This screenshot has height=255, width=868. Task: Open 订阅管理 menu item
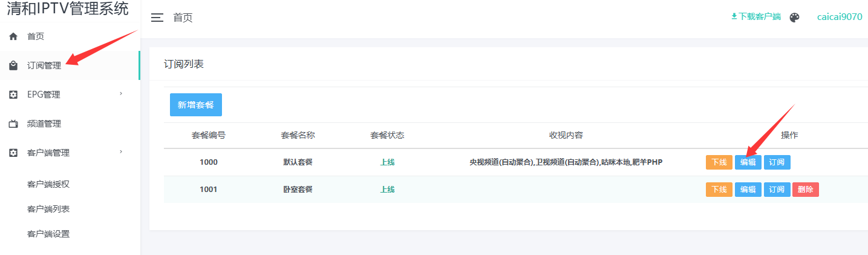tap(44, 65)
